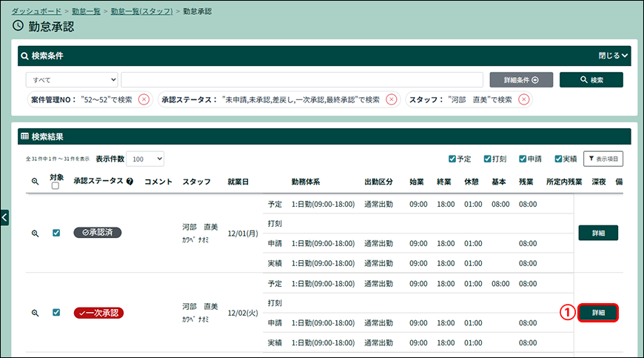Click the 承認済 status badge
Image resolution: width=644 pixels, height=358 pixels.
[x=97, y=233]
